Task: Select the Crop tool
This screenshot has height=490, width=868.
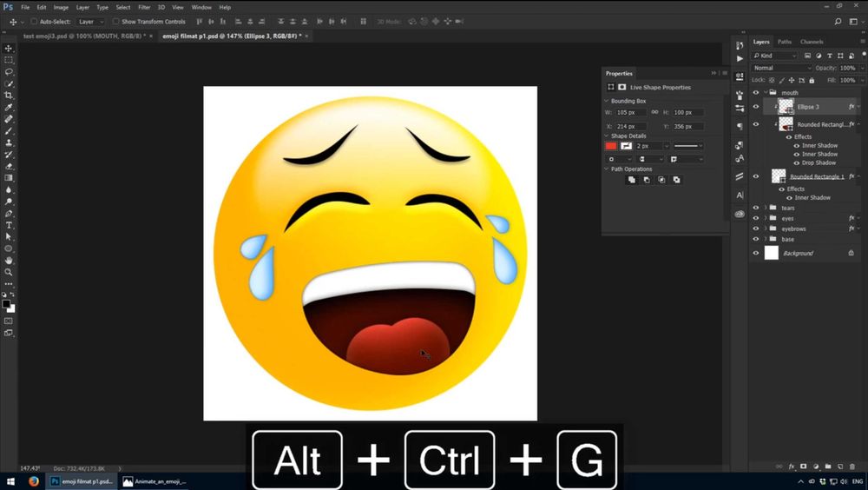Action: coord(9,96)
